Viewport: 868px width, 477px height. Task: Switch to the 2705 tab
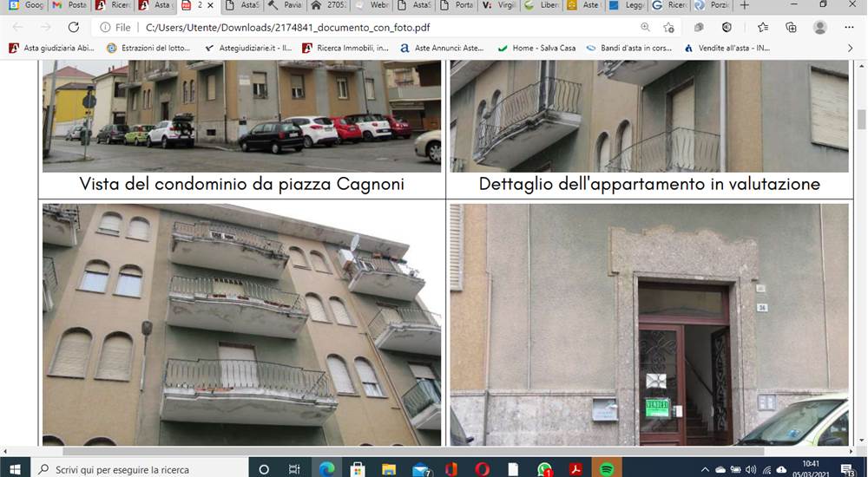tap(329, 5)
